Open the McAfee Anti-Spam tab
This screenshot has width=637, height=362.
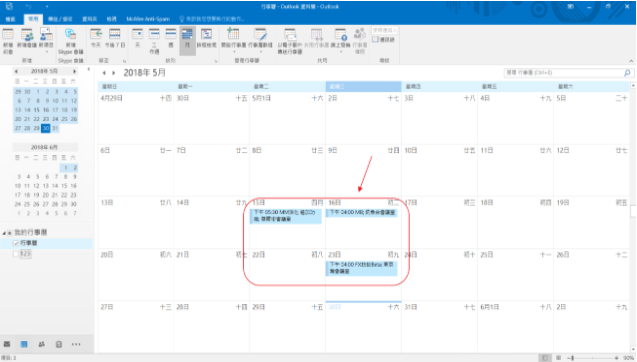[x=148, y=19]
